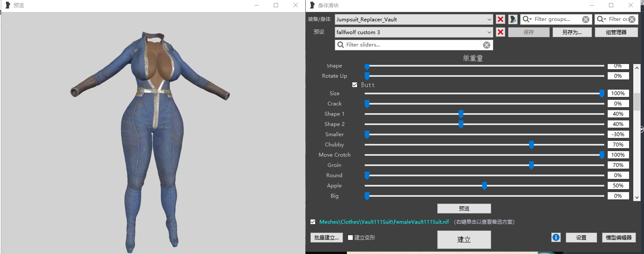The image size is (644, 254).
Task: Click the Crack value box showing 0%
Action: (x=618, y=103)
